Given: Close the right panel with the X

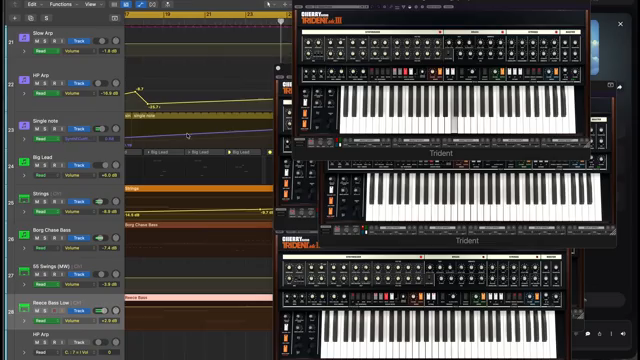Looking at the screenshot, I should (x=620, y=24).
